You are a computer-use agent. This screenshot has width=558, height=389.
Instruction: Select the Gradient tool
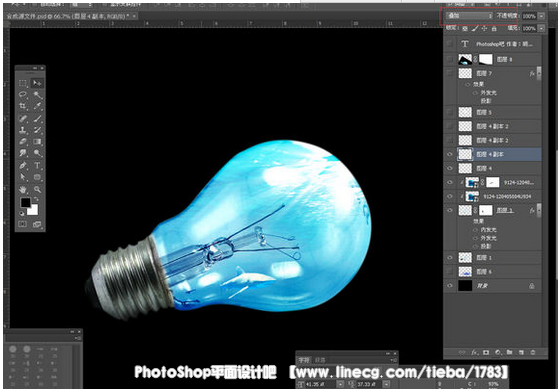point(37,141)
